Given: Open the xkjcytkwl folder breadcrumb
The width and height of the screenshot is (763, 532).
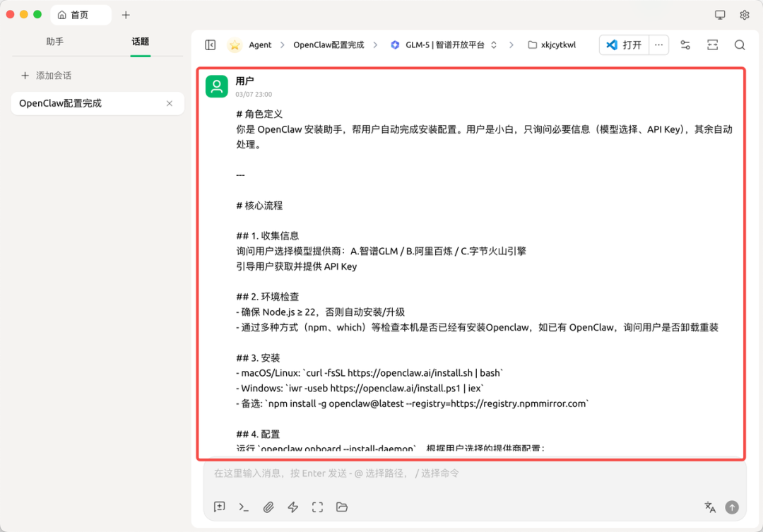Looking at the screenshot, I should (x=552, y=45).
